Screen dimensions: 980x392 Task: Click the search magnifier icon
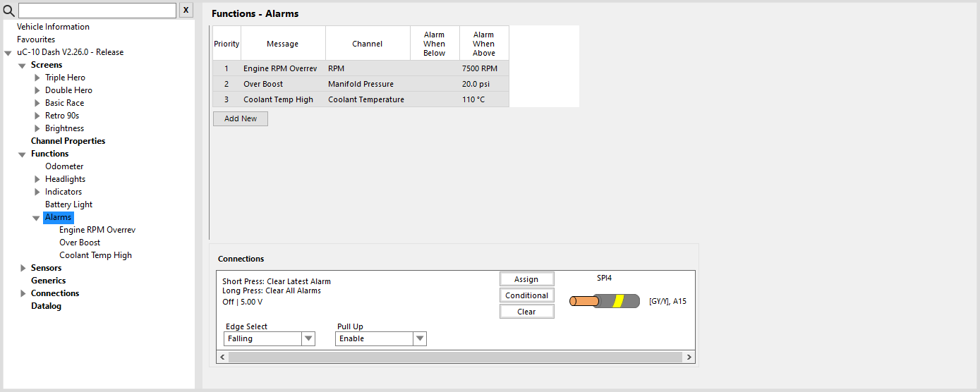[x=9, y=11]
